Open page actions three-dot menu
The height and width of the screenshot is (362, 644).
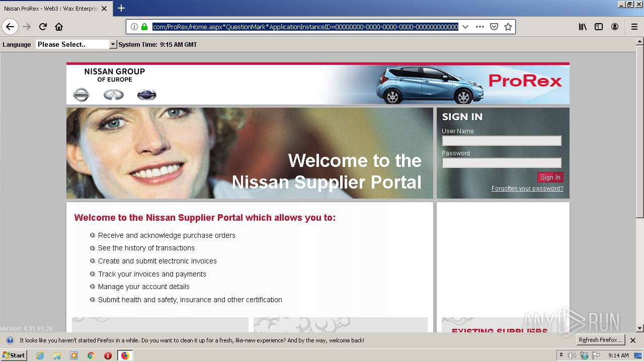click(480, 27)
